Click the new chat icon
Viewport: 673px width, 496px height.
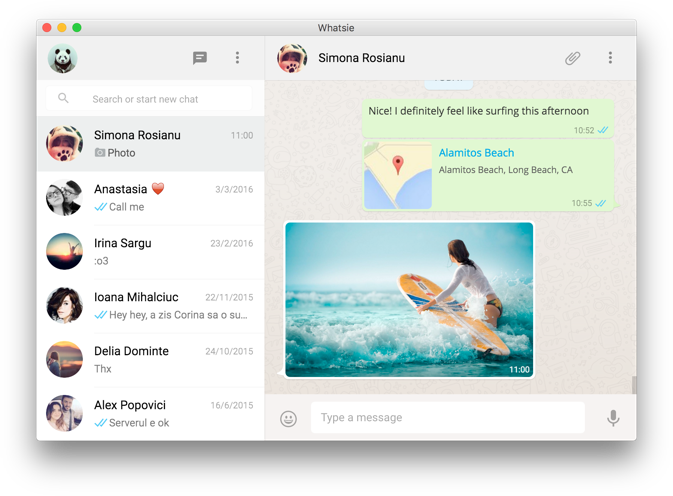[200, 58]
